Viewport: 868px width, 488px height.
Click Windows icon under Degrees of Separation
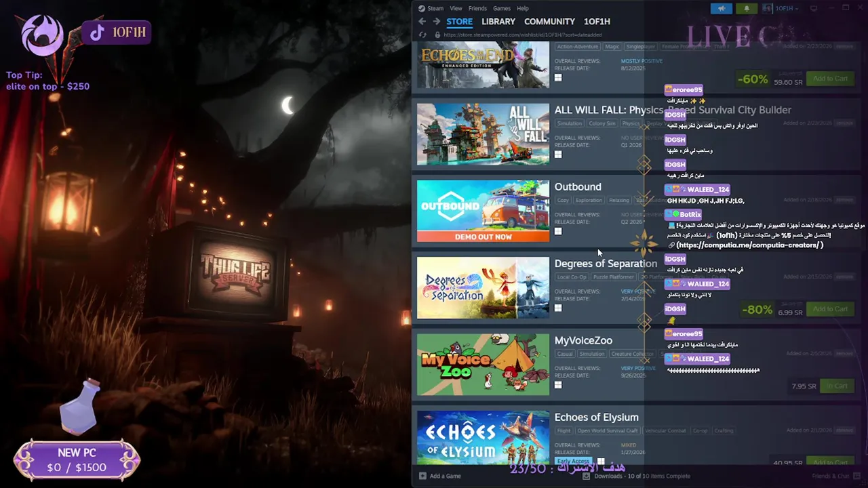tap(558, 308)
